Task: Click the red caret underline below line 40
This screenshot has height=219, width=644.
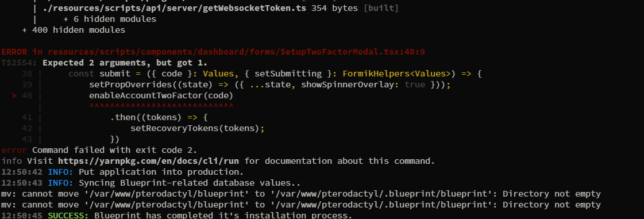Action: coord(161,106)
